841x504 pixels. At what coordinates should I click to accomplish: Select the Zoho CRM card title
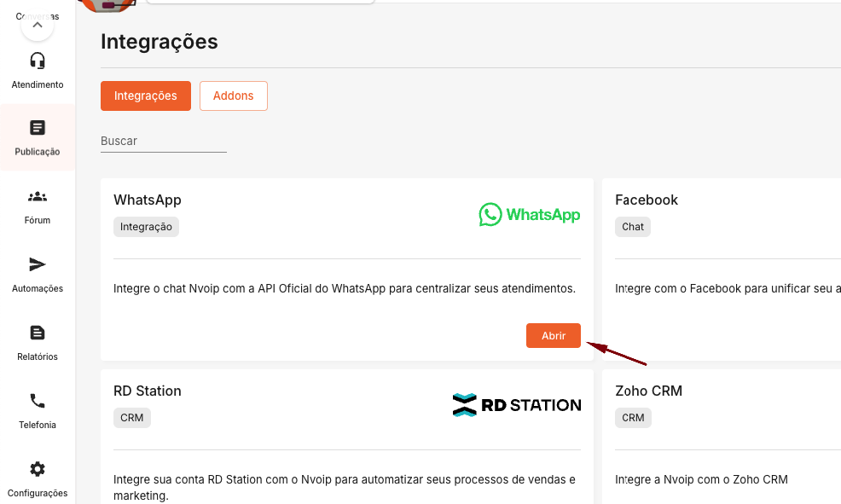pos(648,391)
